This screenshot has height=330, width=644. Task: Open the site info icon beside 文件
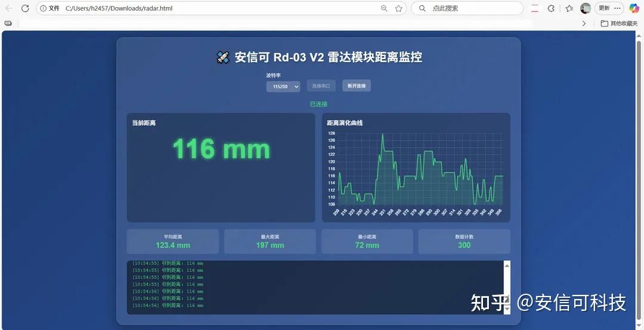pyautogui.click(x=43, y=8)
